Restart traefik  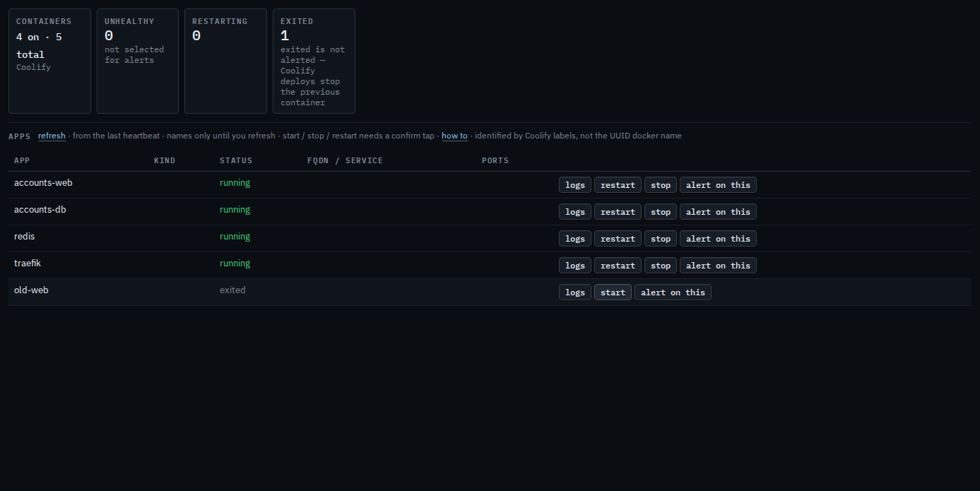[x=618, y=266]
